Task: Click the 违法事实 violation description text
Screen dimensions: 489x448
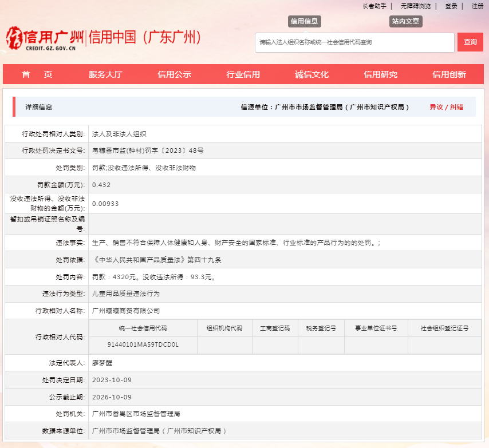Action: 236,243
